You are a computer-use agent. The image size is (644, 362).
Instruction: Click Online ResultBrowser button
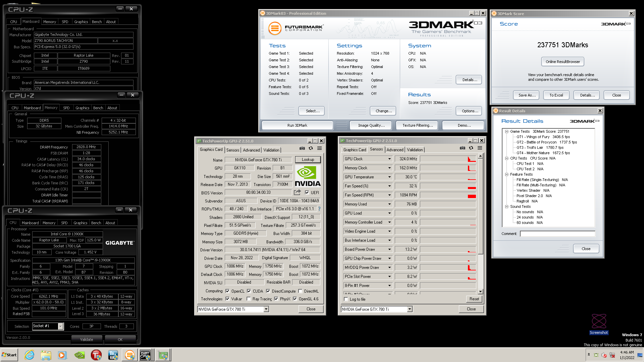pyautogui.click(x=562, y=62)
